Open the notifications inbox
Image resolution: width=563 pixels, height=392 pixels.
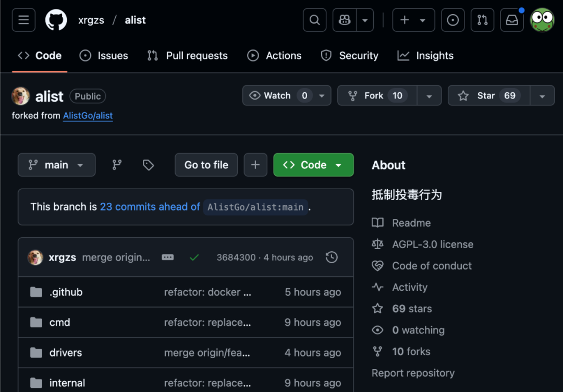512,20
